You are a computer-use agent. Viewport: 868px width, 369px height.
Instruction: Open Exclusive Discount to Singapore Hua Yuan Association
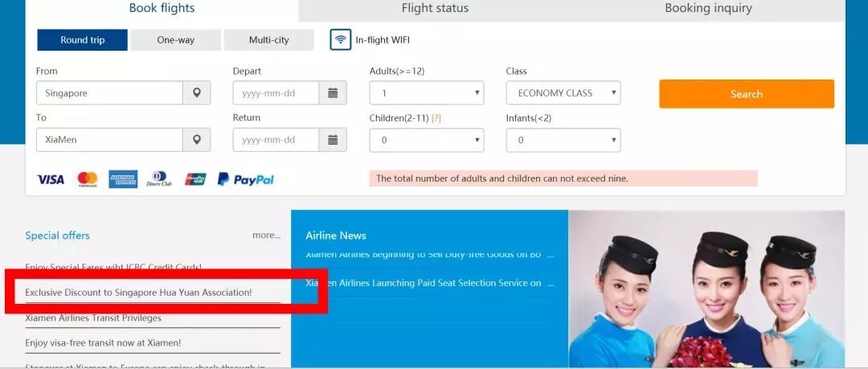pos(138,292)
